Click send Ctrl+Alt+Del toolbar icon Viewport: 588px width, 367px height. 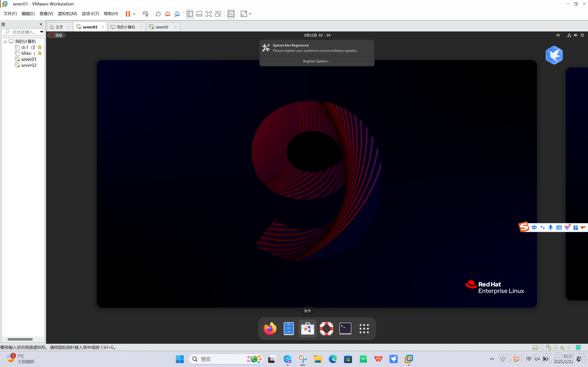(x=145, y=14)
